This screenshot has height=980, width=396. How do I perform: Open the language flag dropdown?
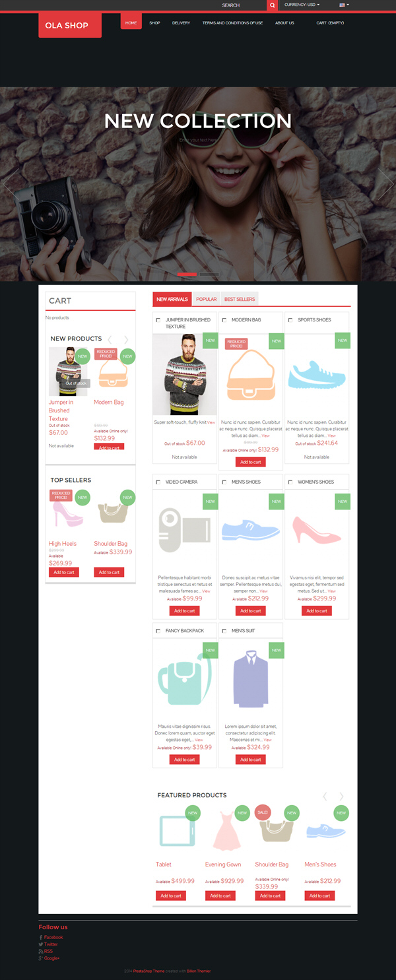pyautogui.click(x=344, y=5)
